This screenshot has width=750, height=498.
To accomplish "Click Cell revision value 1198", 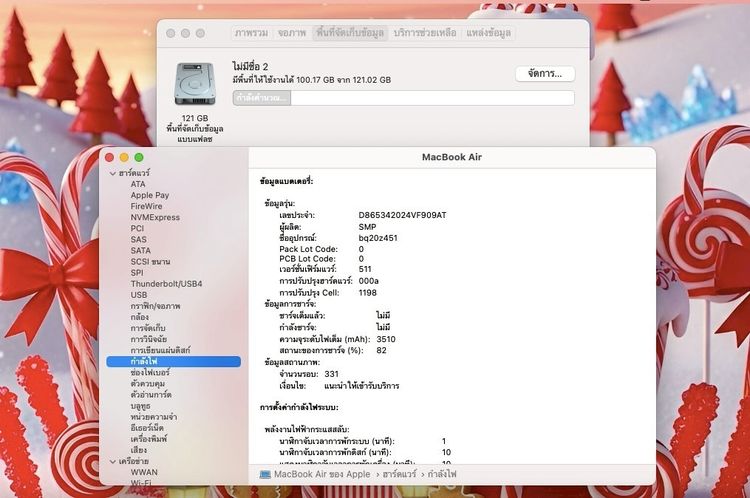I will tap(367, 293).
